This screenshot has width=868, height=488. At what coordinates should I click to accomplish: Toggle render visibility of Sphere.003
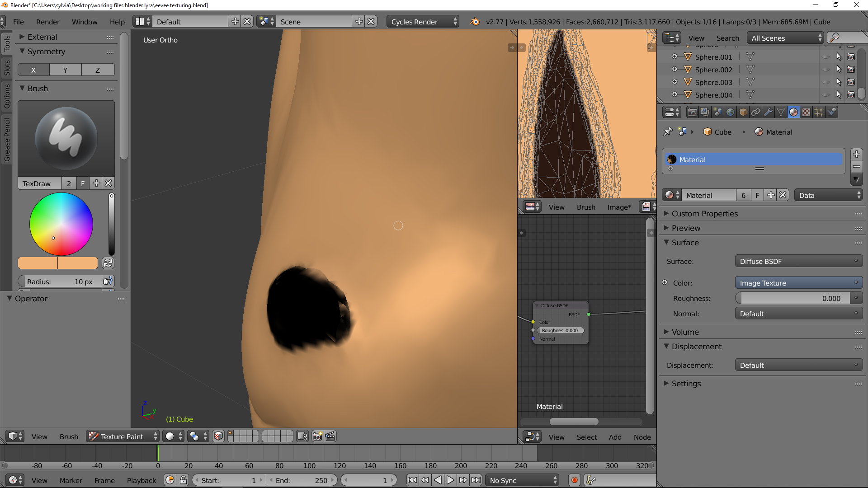tap(851, 82)
